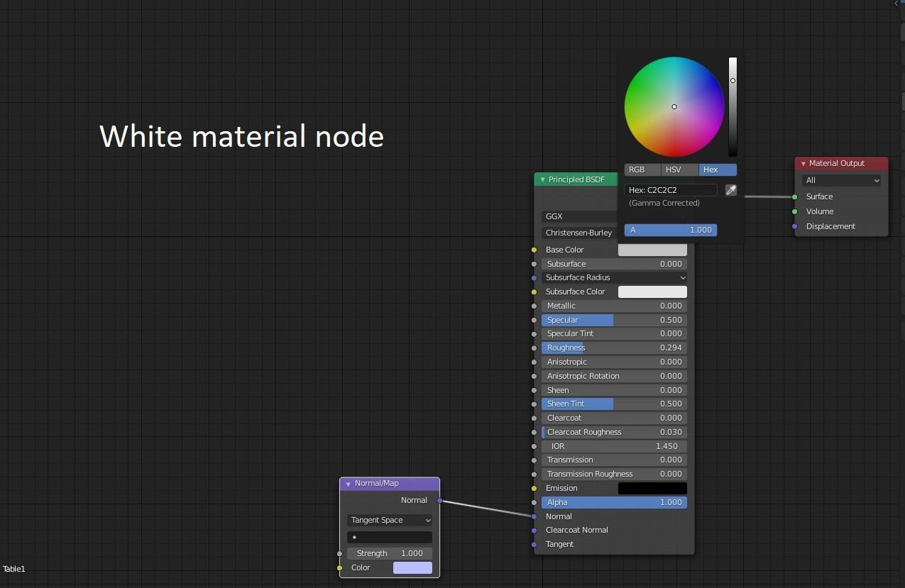Click the Anisotropic Rotation slider

pyautogui.click(x=614, y=376)
